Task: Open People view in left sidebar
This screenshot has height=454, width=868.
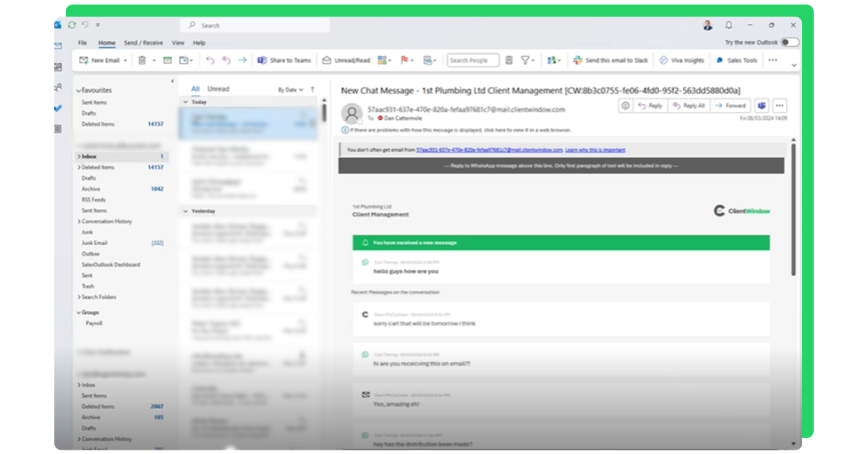Action: (x=58, y=87)
